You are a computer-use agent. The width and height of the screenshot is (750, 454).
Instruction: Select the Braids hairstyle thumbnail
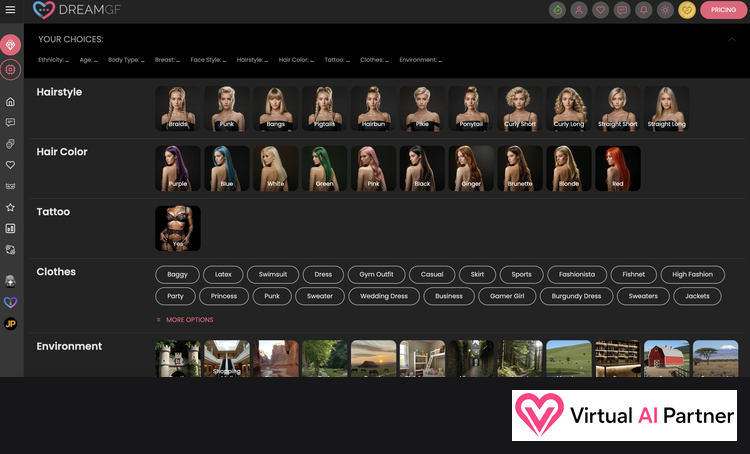pos(178,109)
